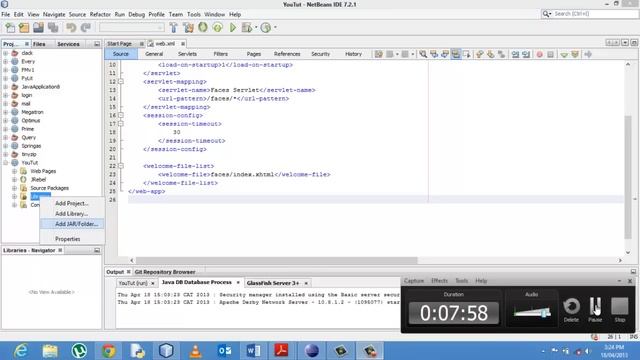
Task: Switch to the Servlets view tab
Action: 187,54
